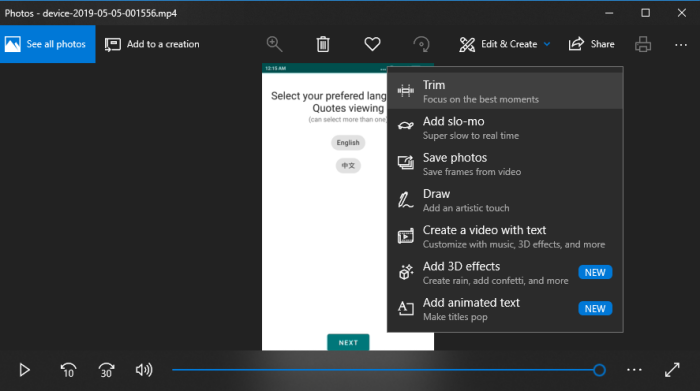Click the zoom magnifier icon

(274, 44)
